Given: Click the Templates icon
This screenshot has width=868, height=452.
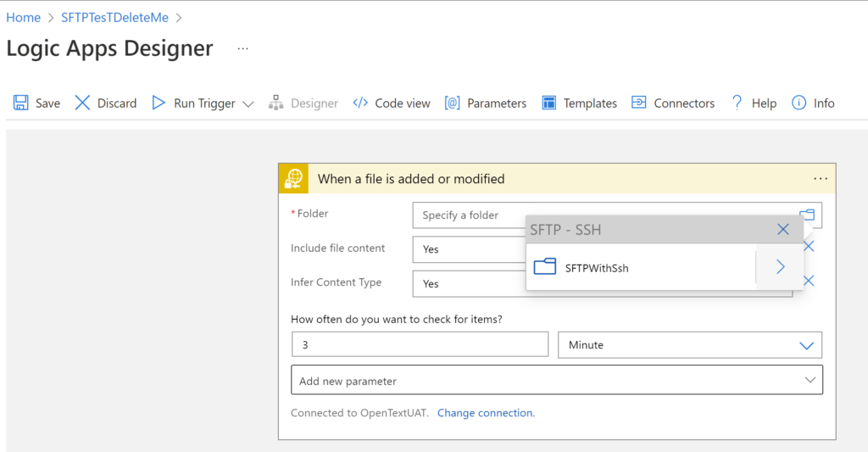Looking at the screenshot, I should [x=549, y=103].
